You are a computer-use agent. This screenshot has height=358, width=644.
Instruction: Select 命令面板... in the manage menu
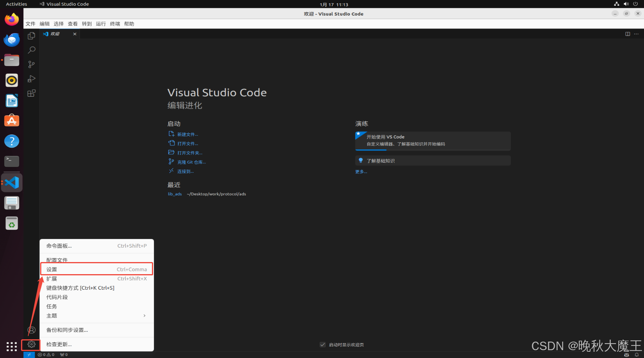coord(97,246)
